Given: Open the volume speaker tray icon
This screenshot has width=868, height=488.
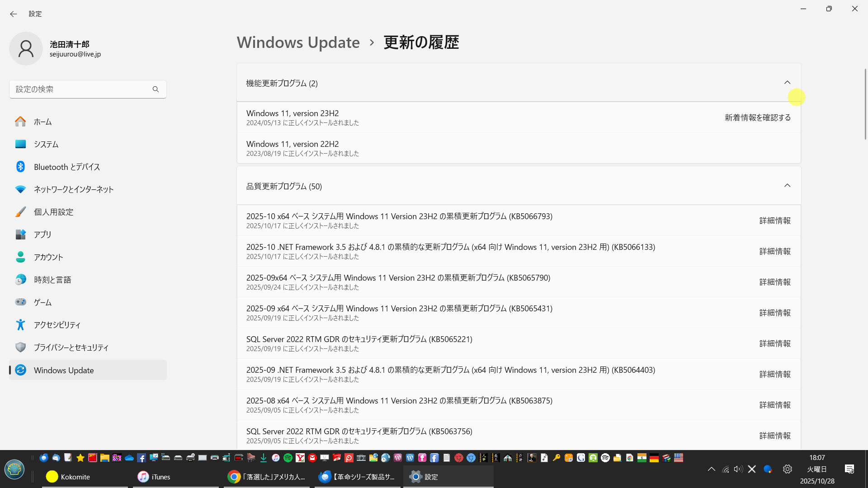Looking at the screenshot, I should 738,469.
